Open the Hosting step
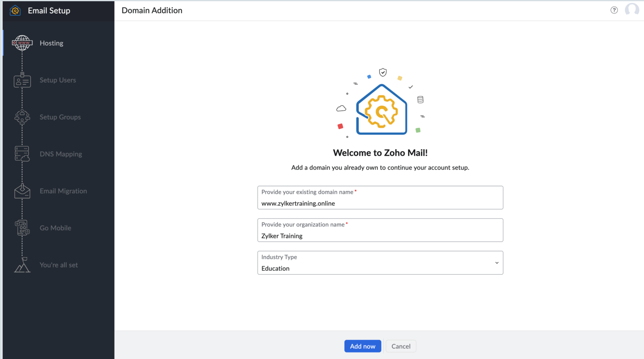Viewport: 644px width, 359px height. [51, 43]
